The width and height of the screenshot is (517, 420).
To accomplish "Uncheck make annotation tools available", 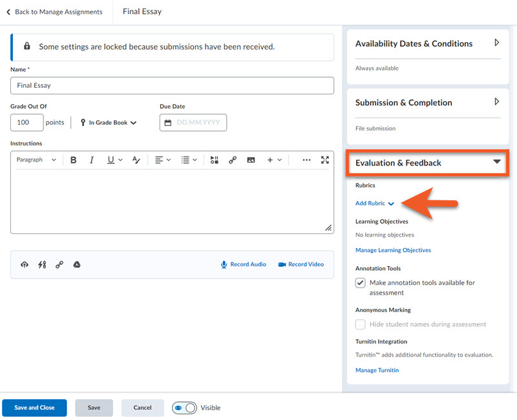I will [361, 283].
